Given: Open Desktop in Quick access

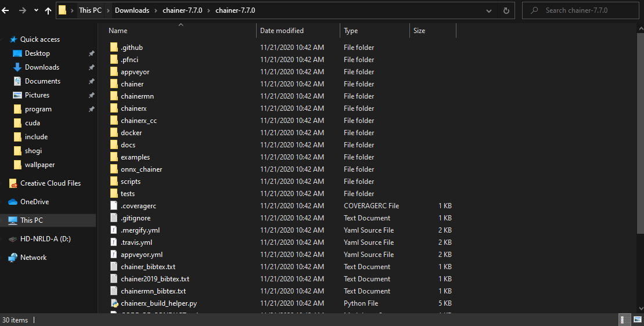Looking at the screenshot, I should [x=37, y=53].
